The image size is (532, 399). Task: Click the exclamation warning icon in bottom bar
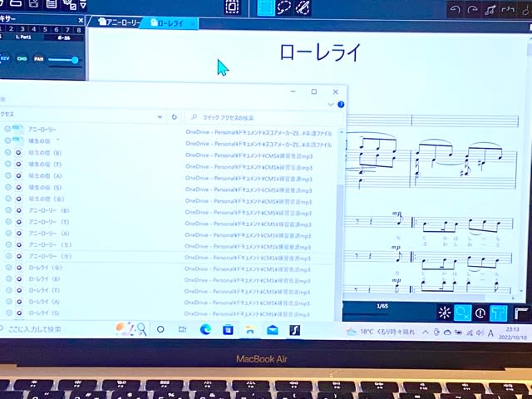(x=480, y=313)
